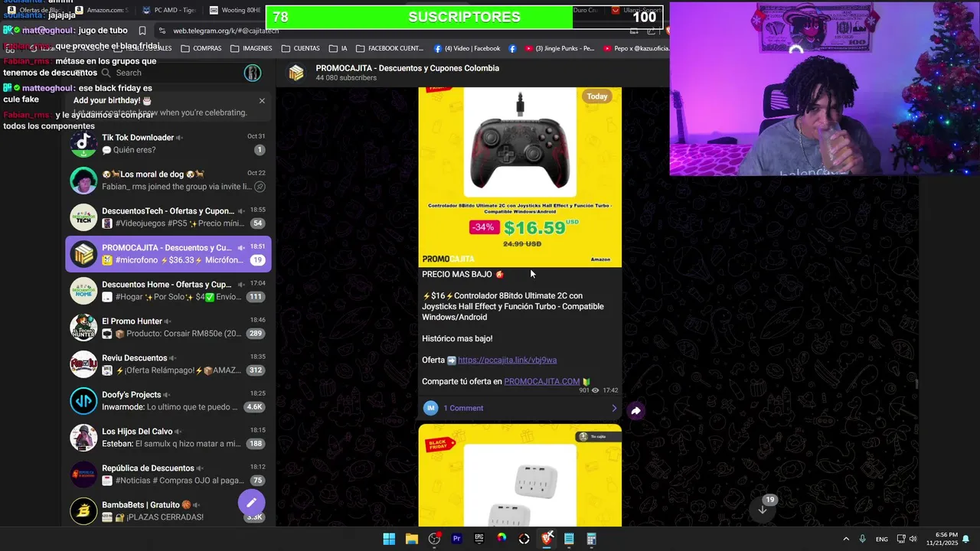Open the (4) Video | Facebook bookmark
980x551 pixels.
pyautogui.click(x=467, y=48)
